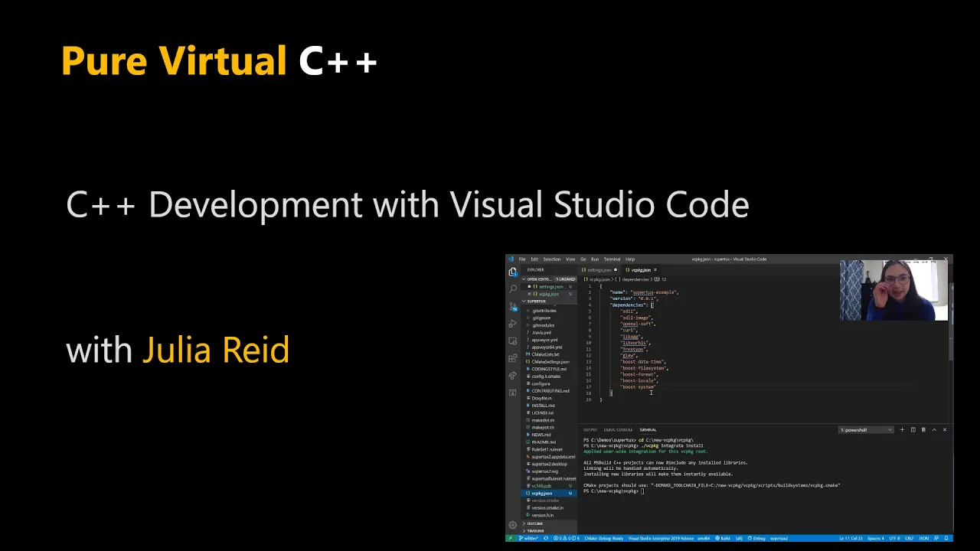Viewport: 980px width, 551px height.
Task: Collapse the SUPERTUX folder section
Action: (x=549, y=302)
